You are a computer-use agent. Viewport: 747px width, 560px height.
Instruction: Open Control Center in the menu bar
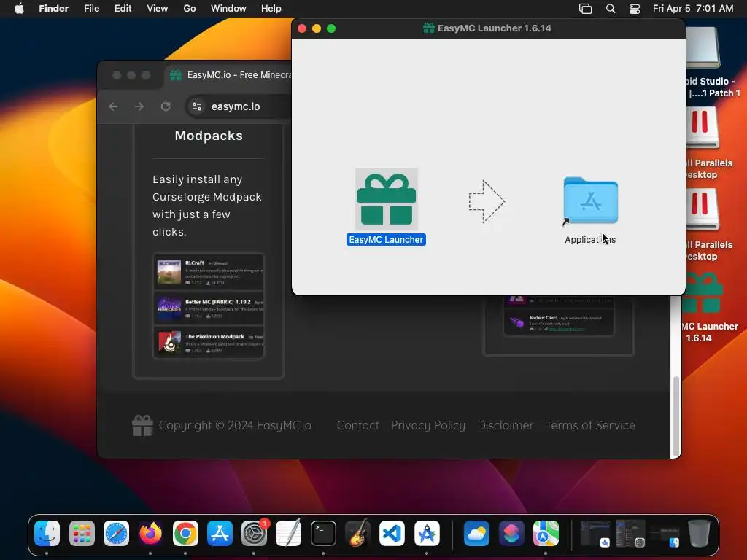[x=635, y=9]
